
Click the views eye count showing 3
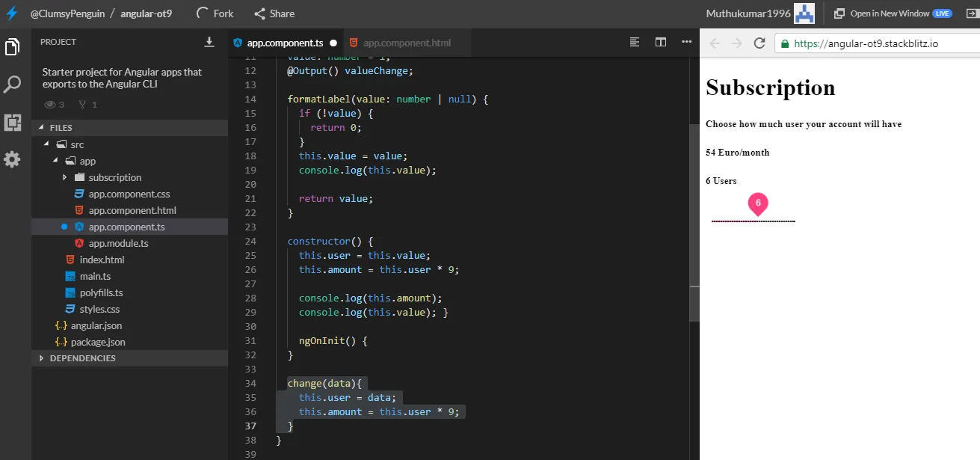pyautogui.click(x=55, y=105)
